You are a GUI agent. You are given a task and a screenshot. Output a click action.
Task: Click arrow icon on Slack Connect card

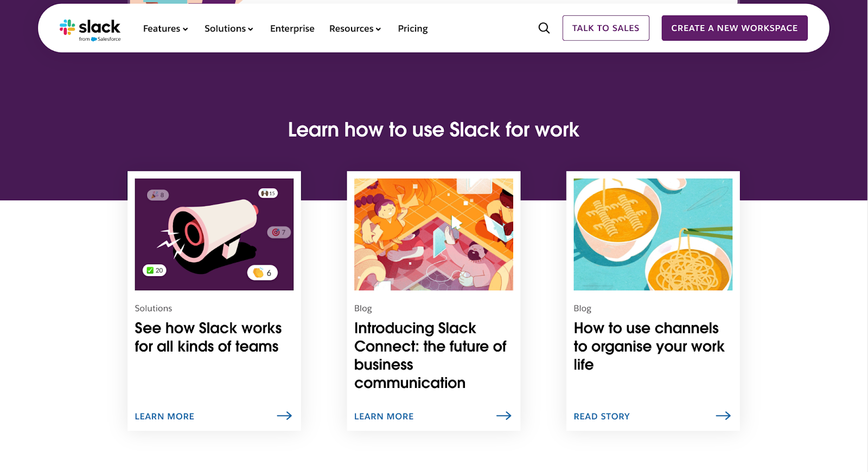[504, 416]
